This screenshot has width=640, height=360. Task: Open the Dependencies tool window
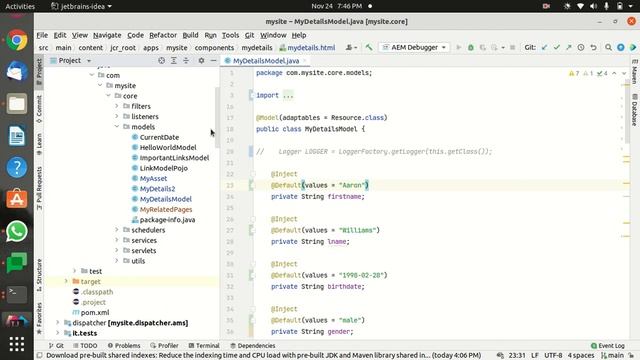pos(253,345)
